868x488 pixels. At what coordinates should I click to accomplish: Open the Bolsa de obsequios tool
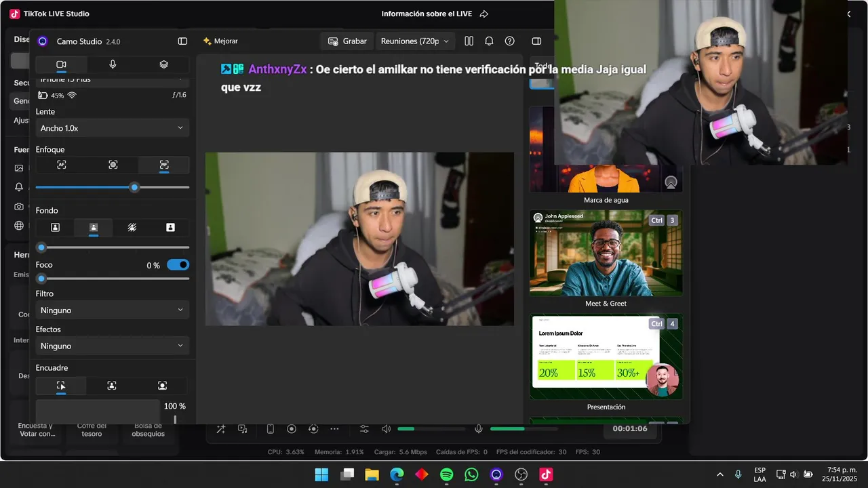[x=148, y=430]
